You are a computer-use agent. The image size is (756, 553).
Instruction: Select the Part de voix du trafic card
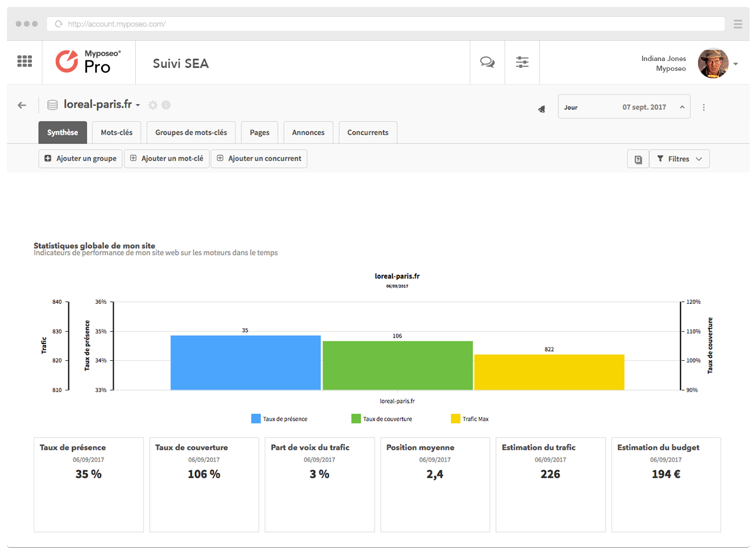pyautogui.click(x=320, y=484)
